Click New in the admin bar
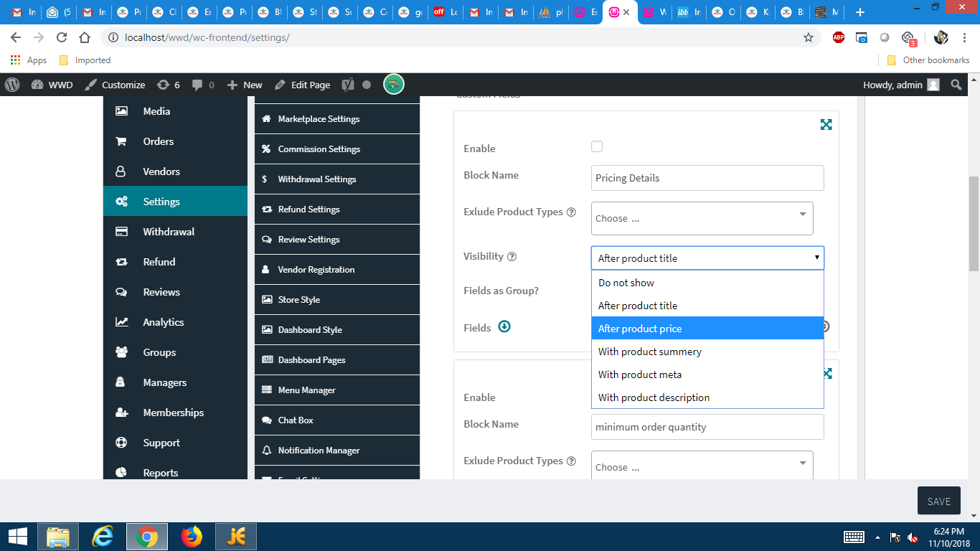980x551 pixels. pyautogui.click(x=245, y=85)
